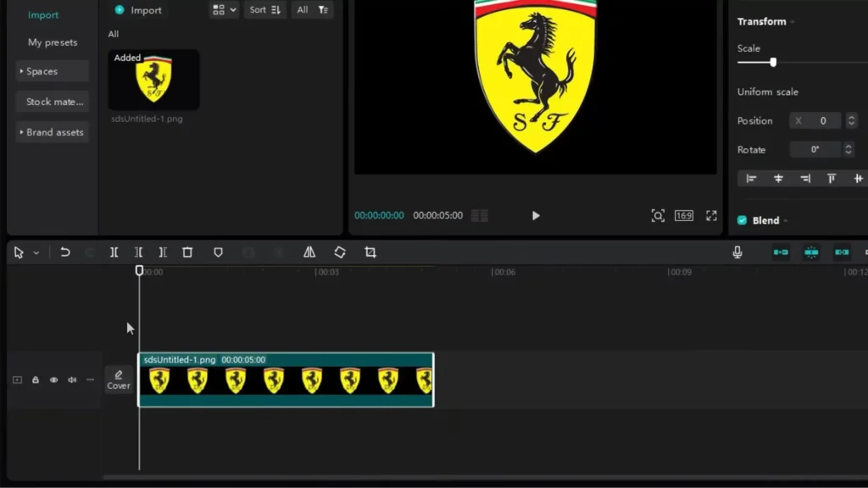Open track more options menu
This screenshot has height=488, width=868.
pos(90,380)
